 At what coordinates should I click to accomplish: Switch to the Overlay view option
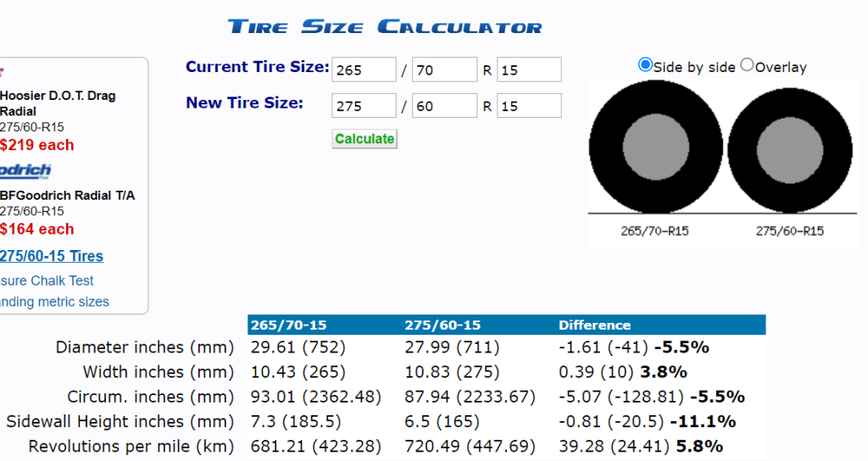point(747,65)
